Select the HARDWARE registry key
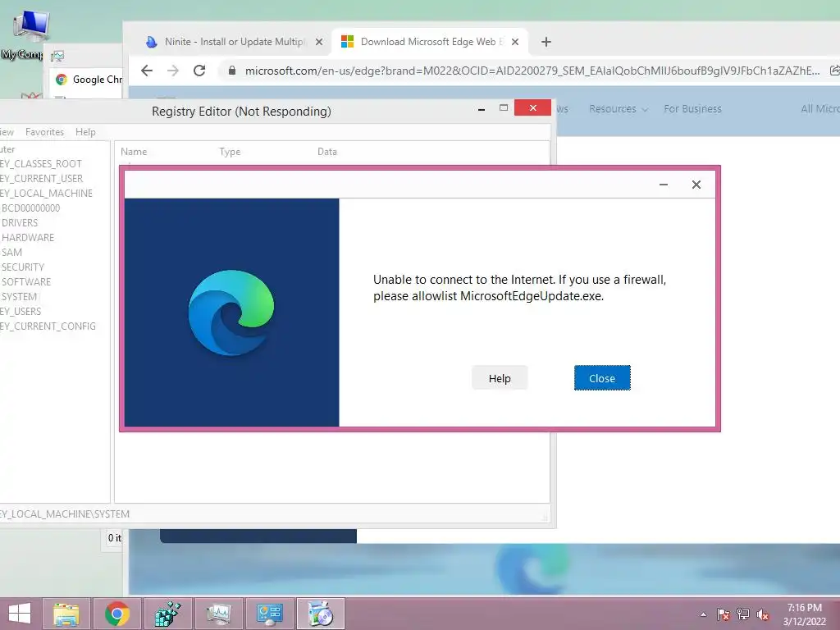The height and width of the screenshot is (630, 840). 28,237
